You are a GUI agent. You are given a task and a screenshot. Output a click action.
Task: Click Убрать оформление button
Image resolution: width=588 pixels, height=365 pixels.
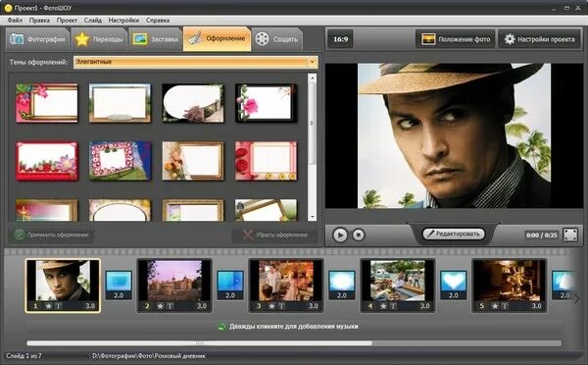pyautogui.click(x=275, y=235)
